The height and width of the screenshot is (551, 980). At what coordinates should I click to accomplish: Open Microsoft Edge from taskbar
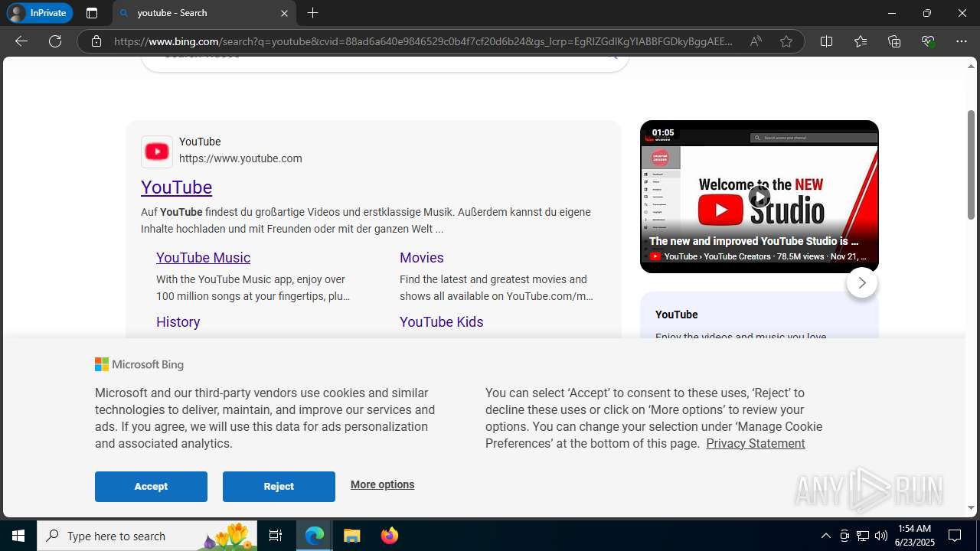315,536
